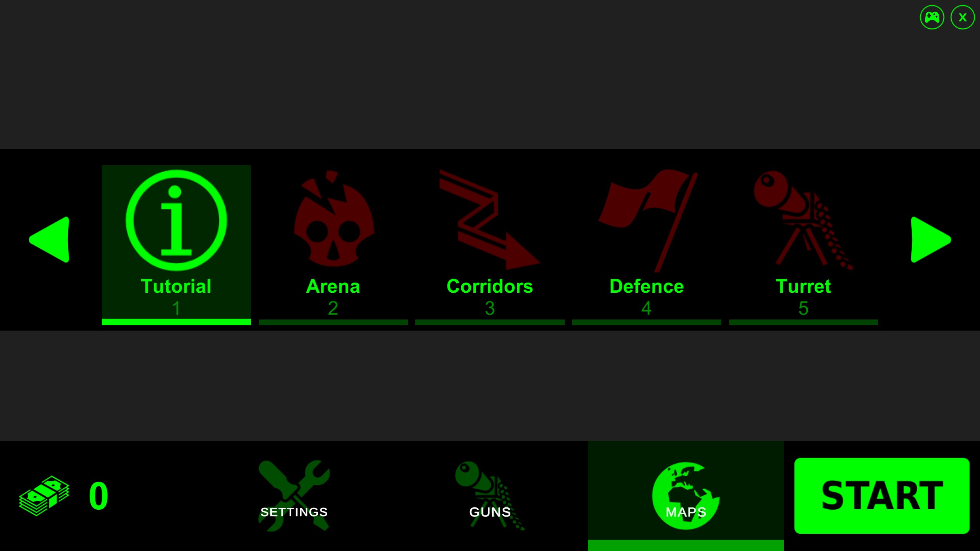Click the Tutorial map label
The image size is (980, 551).
pyautogui.click(x=176, y=286)
